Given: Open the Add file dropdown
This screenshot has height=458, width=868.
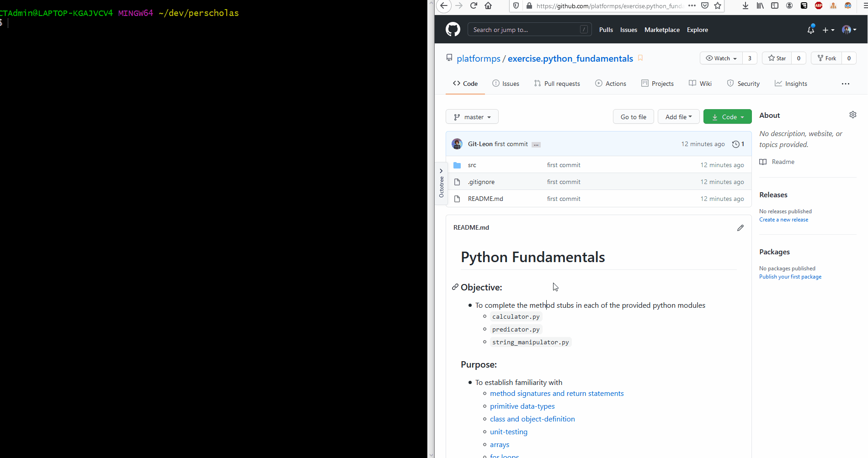Looking at the screenshot, I should pos(679,117).
